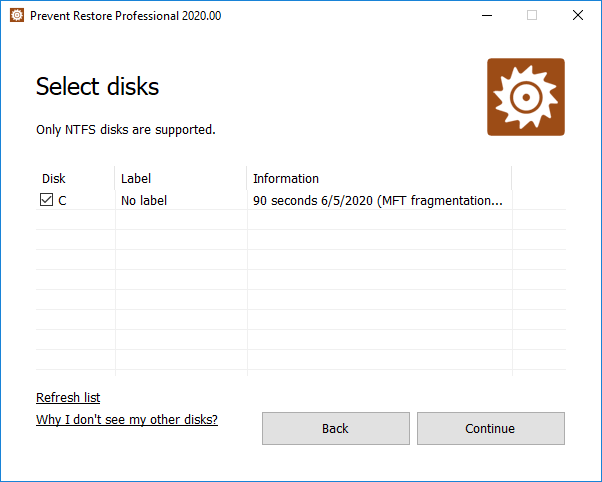
Task: Click the disabled maximize button
Action: tap(532, 15)
